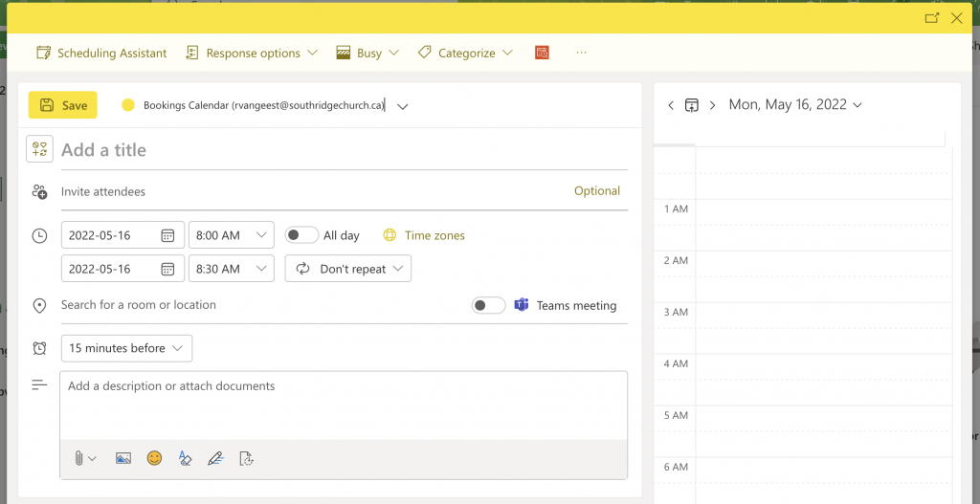980x504 pixels.
Task: Expand the start time 8:00 AM dropdown
Action: (232, 235)
